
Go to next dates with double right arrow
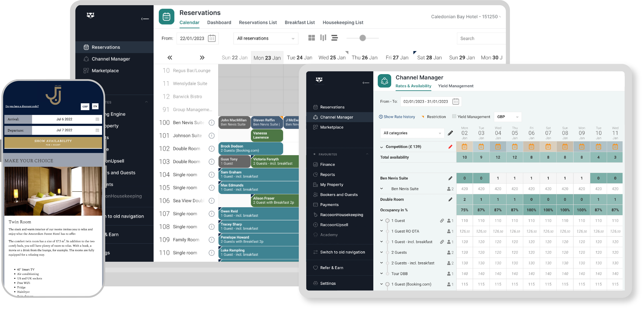point(202,58)
